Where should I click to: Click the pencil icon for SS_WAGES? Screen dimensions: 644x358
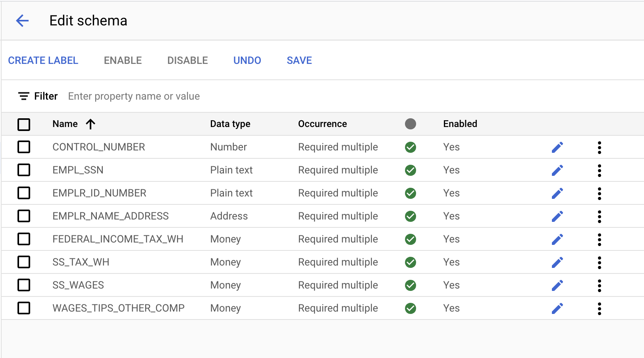tap(557, 285)
